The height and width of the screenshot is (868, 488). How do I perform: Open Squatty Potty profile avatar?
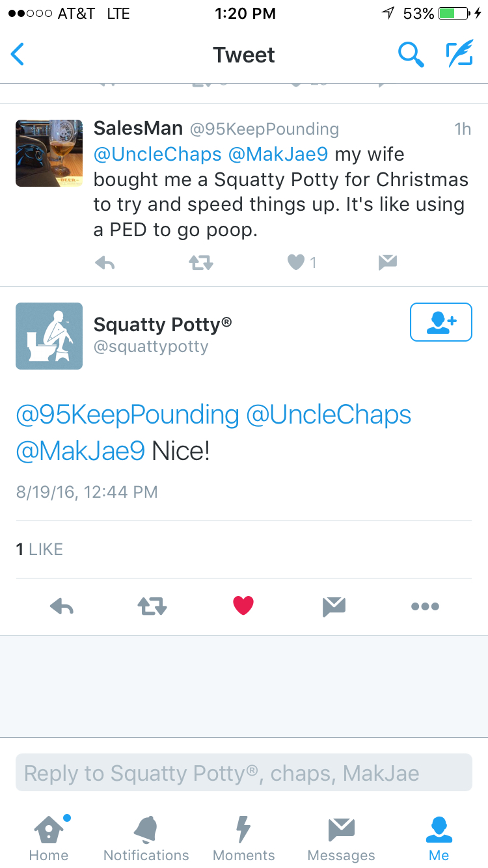click(49, 336)
